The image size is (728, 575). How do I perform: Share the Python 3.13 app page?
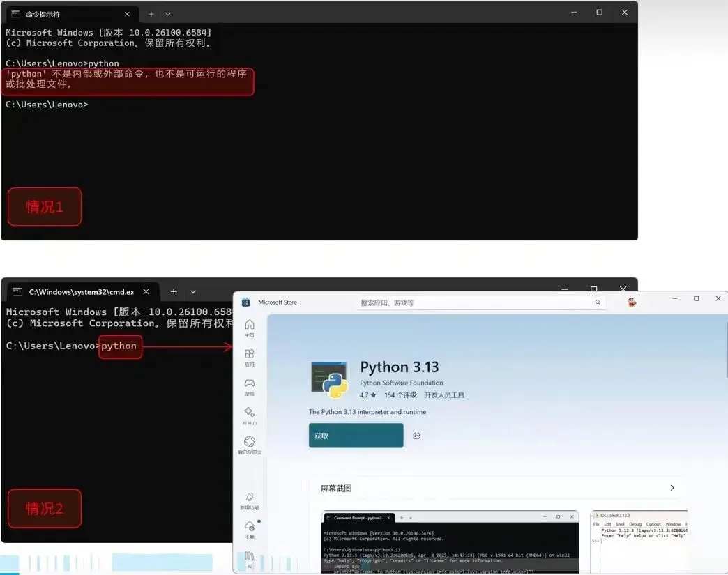[416, 436]
